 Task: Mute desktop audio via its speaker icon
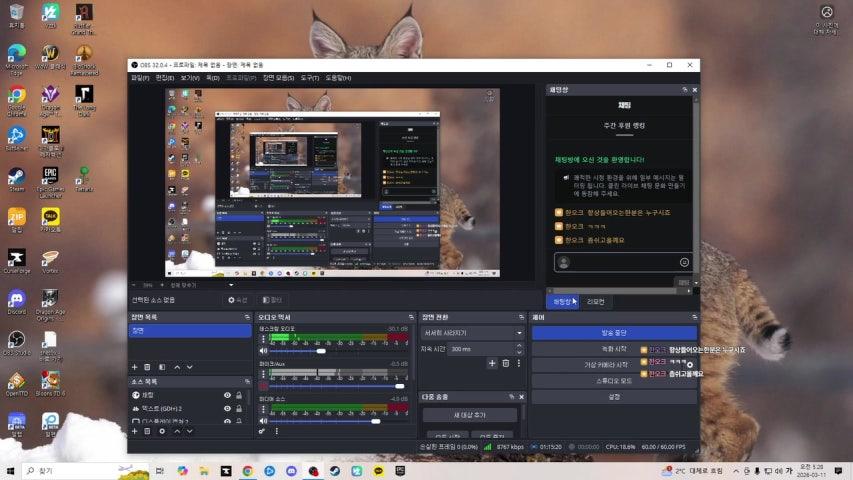tap(264, 351)
